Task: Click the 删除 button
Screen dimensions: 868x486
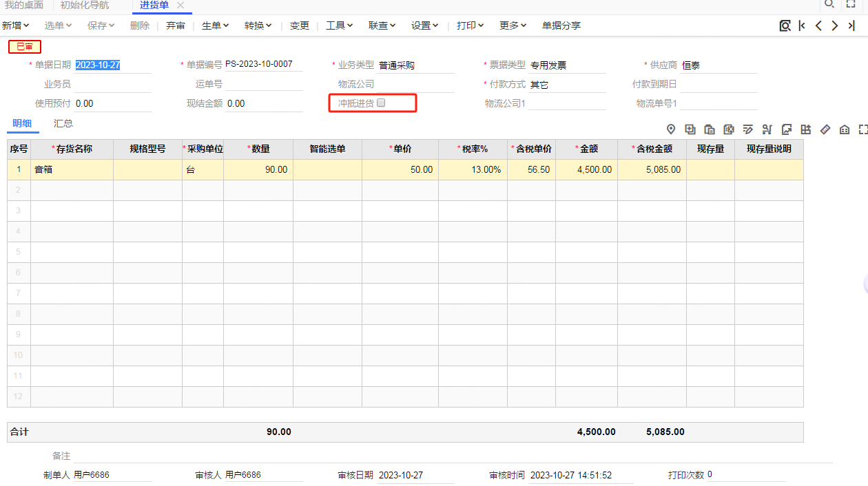Action: point(140,25)
